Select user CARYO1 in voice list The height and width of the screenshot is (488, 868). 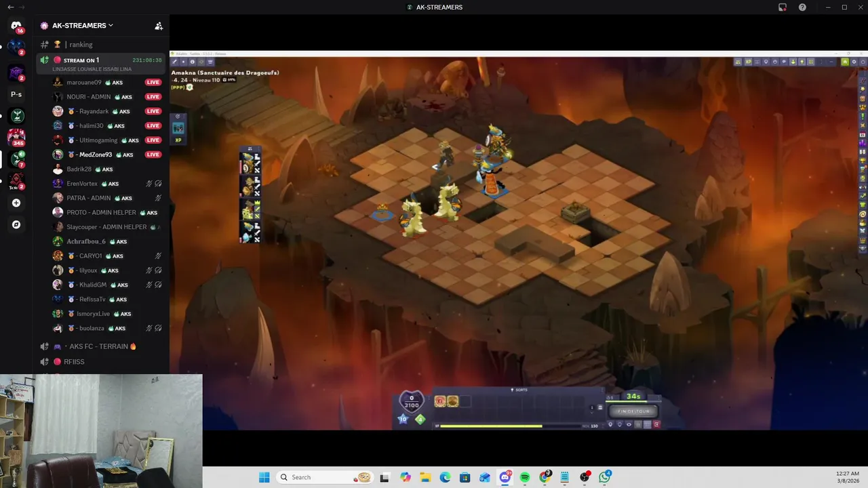click(108, 256)
